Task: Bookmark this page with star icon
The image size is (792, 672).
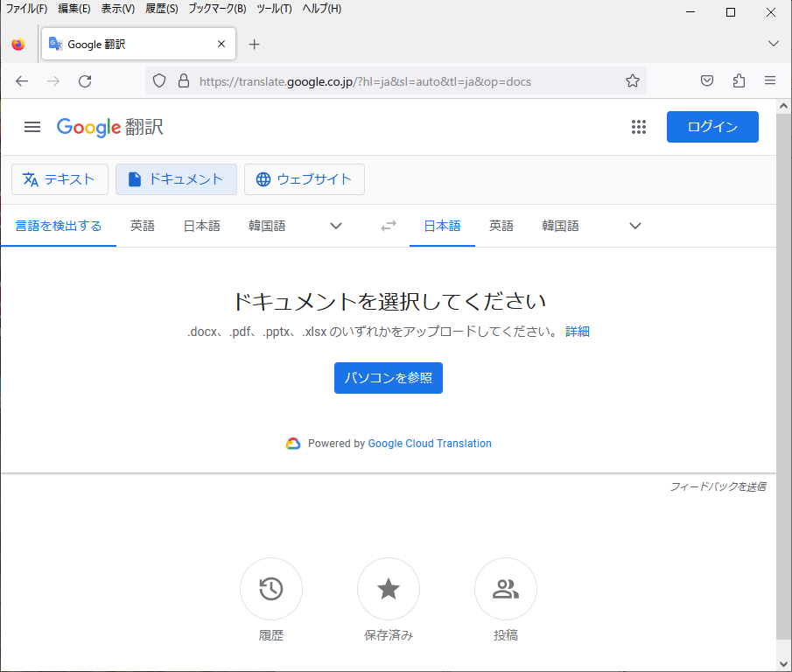Action: click(x=633, y=80)
